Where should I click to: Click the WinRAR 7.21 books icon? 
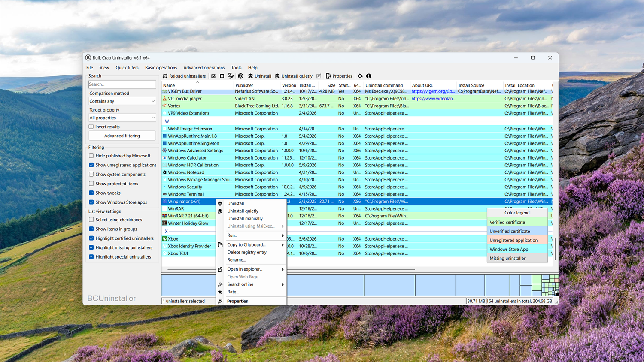coord(164,216)
